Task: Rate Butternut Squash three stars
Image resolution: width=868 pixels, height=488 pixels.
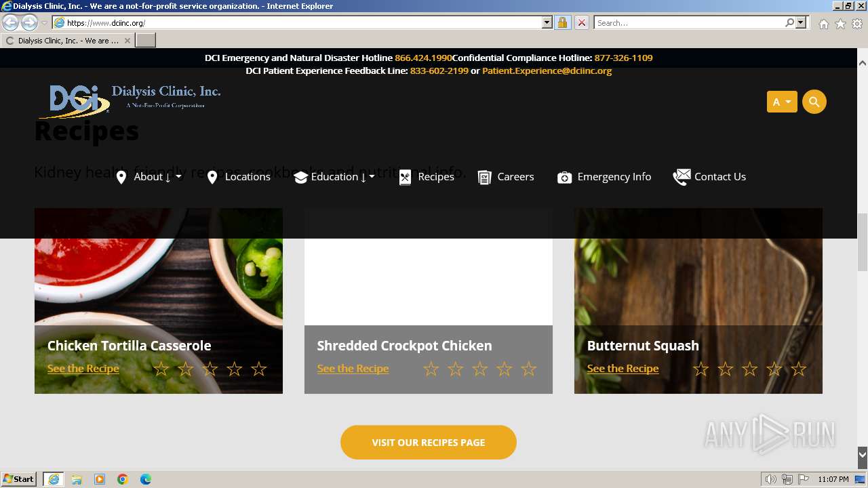Action: [749, 369]
